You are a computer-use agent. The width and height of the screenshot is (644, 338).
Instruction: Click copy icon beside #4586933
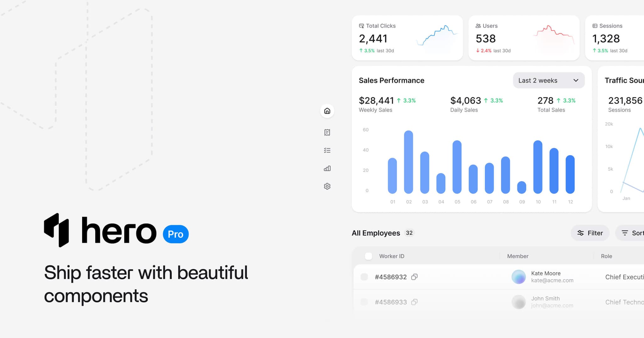[x=414, y=302]
